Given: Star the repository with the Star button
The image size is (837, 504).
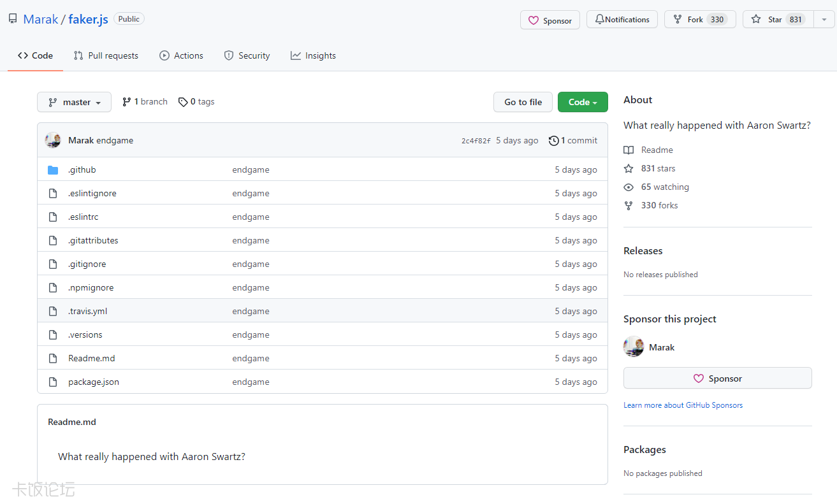Looking at the screenshot, I should coord(778,19).
